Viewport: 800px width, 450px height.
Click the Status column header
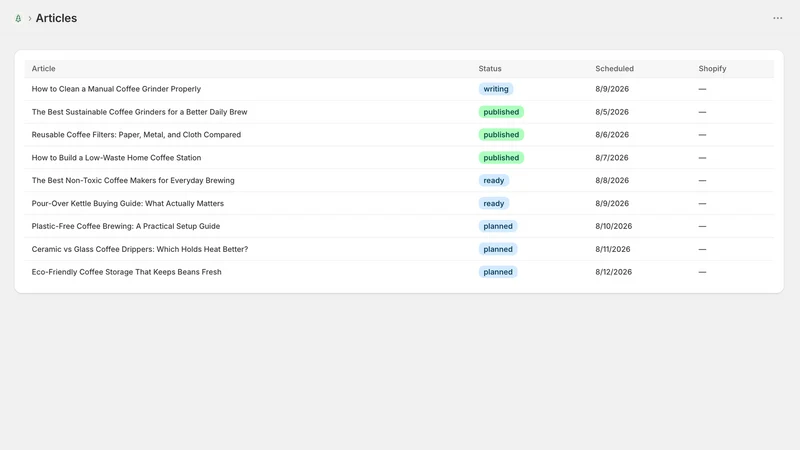tap(490, 68)
